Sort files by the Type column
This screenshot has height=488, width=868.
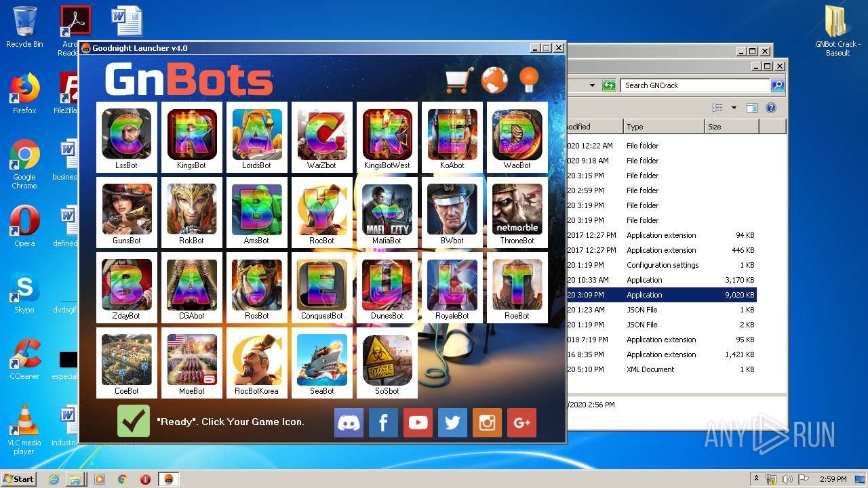click(x=663, y=127)
